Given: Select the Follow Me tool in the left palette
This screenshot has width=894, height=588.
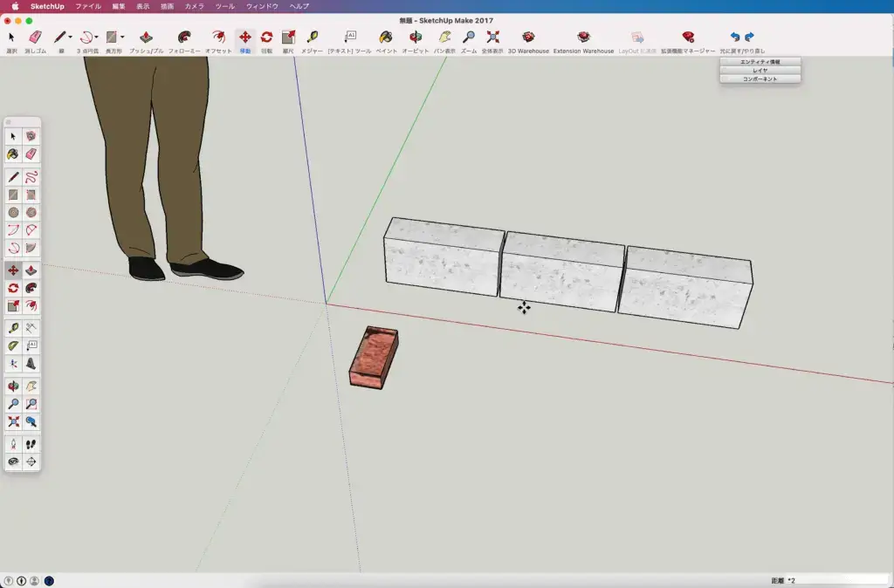Looking at the screenshot, I should [31, 288].
